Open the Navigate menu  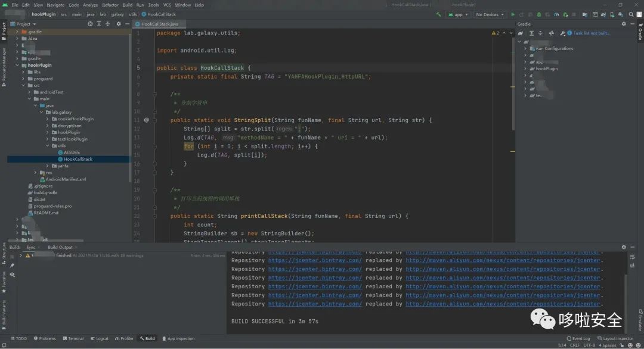(x=55, y=5)
